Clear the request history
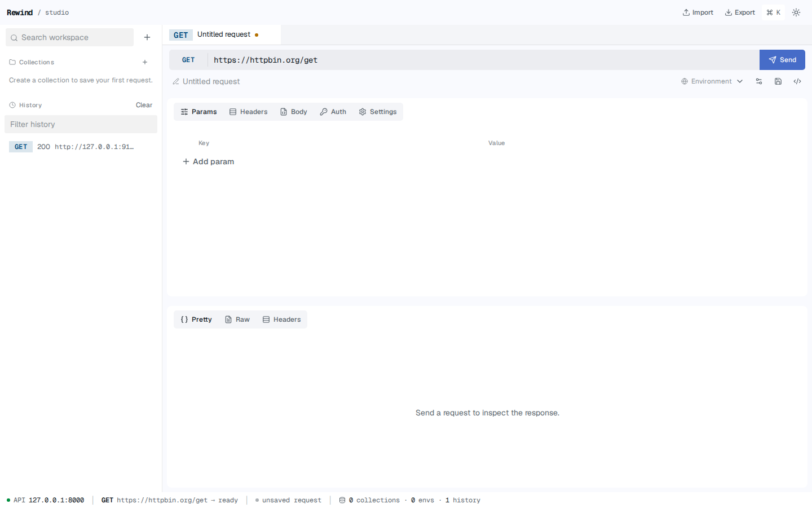Screen dimensions: 812x508 [x=144, y=105]
